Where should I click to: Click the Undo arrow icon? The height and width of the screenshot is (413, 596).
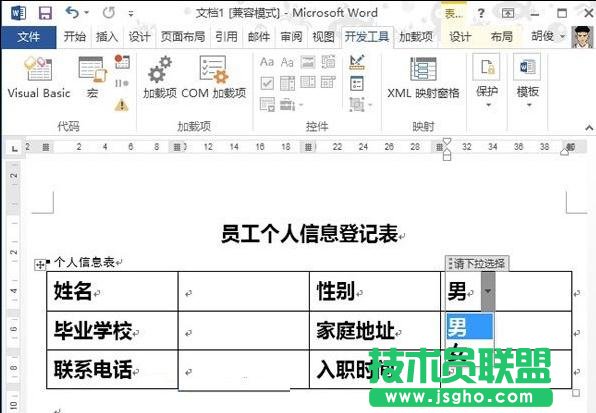tap(72, 13)
